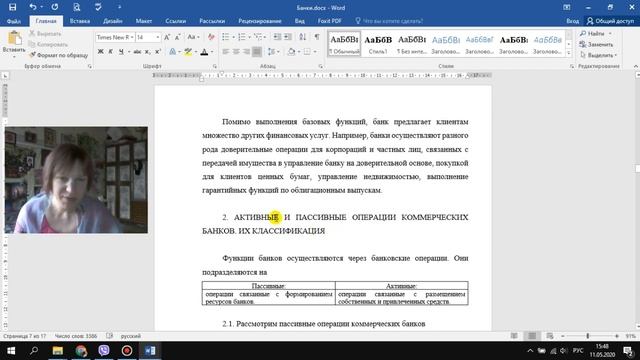Open the Change Case (Aa) dropdown

pos(193,37)
